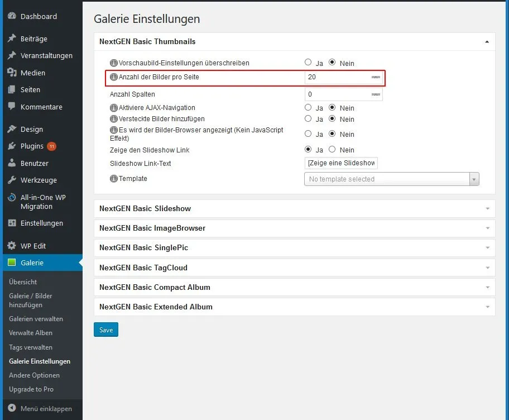The width and height of the screenshot is (509, 420).
Task: Open Galerien verwalten submenu item
Action: tap(36, 319)
